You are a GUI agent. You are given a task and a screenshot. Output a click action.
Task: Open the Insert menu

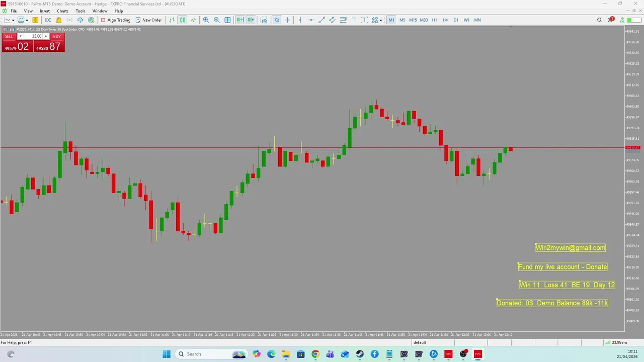(45, 11)
